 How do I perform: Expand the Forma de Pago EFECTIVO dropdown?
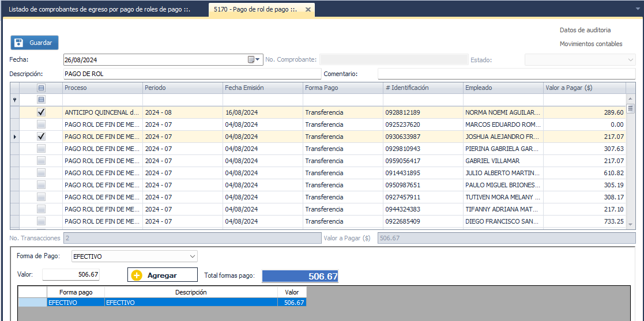pyautogui.click(x=192, y=256)
